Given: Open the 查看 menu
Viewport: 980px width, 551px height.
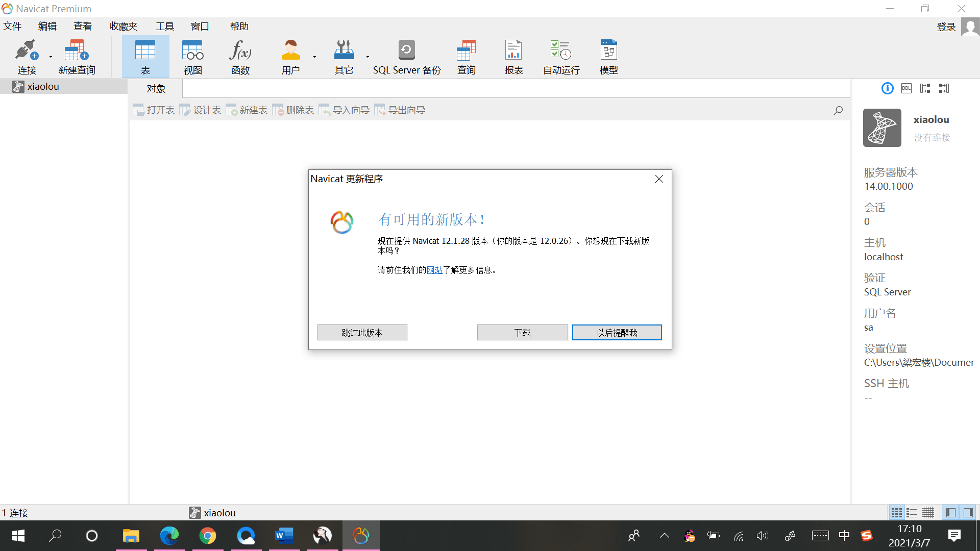Looking at the screenshot, I should tap(83, 26).
